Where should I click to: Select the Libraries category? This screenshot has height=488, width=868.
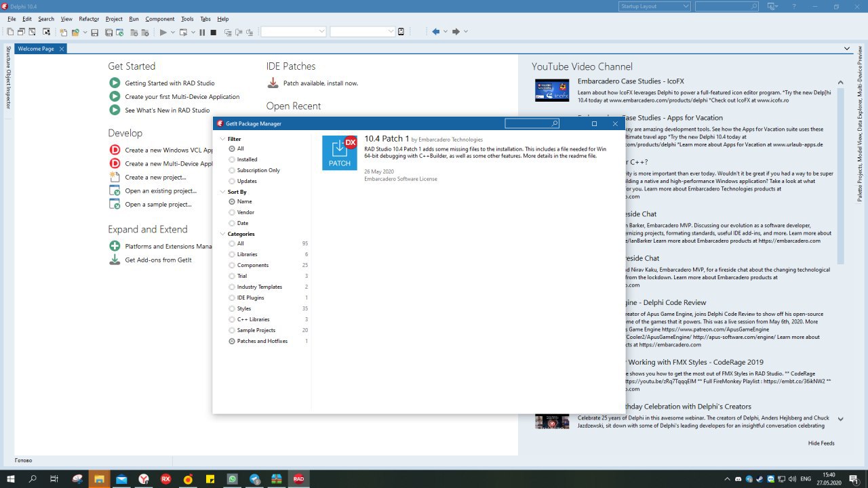coord(232,254)
